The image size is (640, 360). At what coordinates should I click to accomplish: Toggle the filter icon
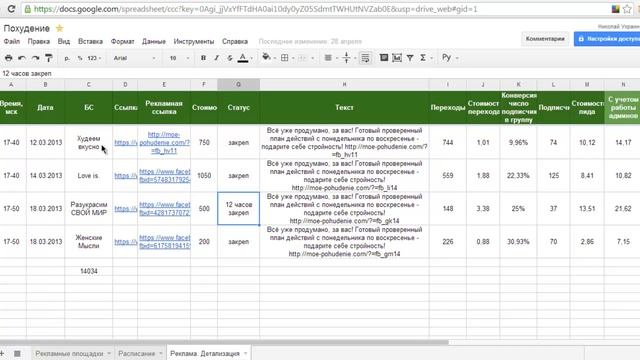[x=410, y=58]
